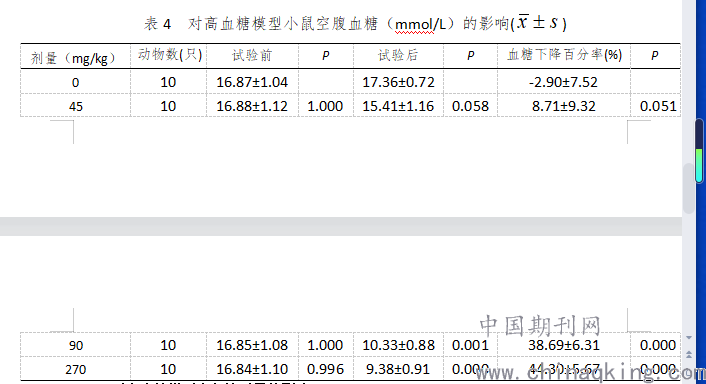
Task: Click the previous page double-arrow icon
Action: tap(688, 354)
